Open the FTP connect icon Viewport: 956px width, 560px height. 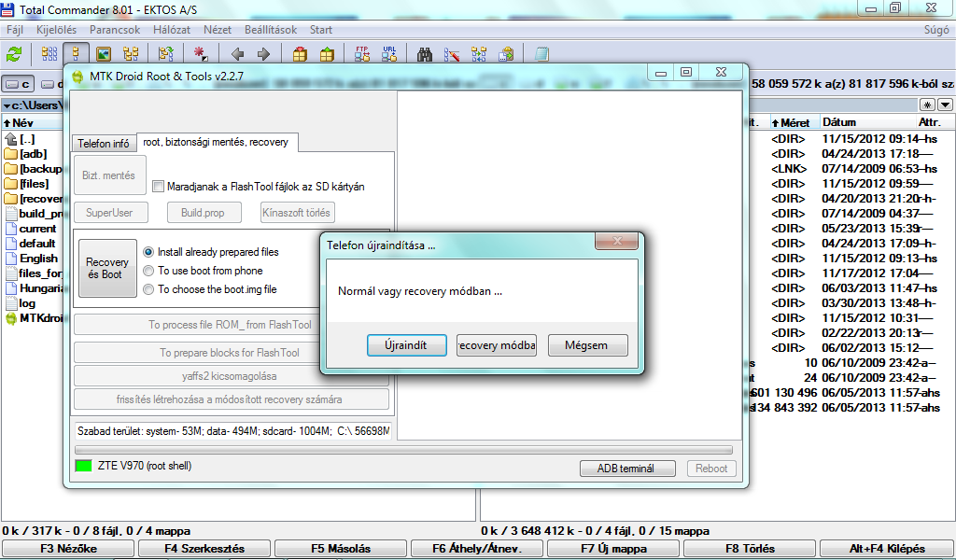coord(362,54)
